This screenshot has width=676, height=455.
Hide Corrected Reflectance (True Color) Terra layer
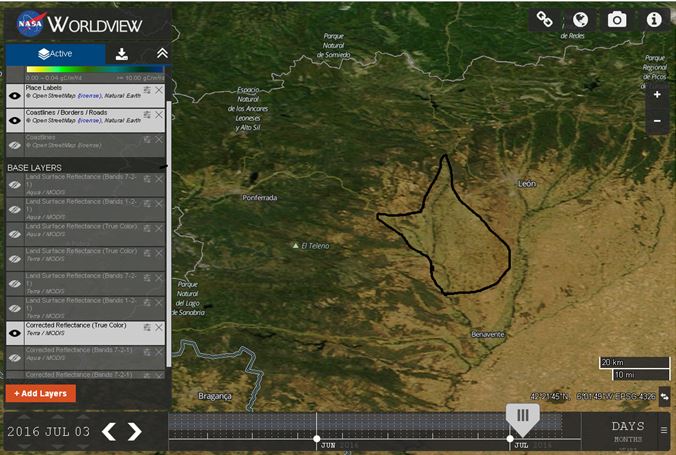pyautogui.click(x=15, y=334)
